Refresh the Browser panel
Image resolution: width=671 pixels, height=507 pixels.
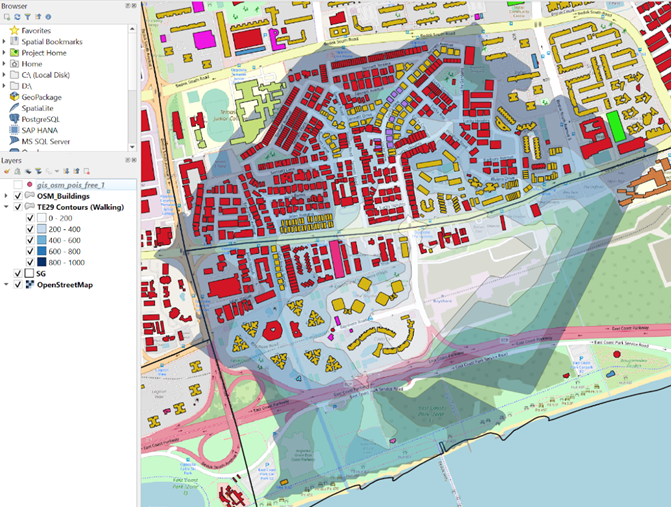[17, 17]
